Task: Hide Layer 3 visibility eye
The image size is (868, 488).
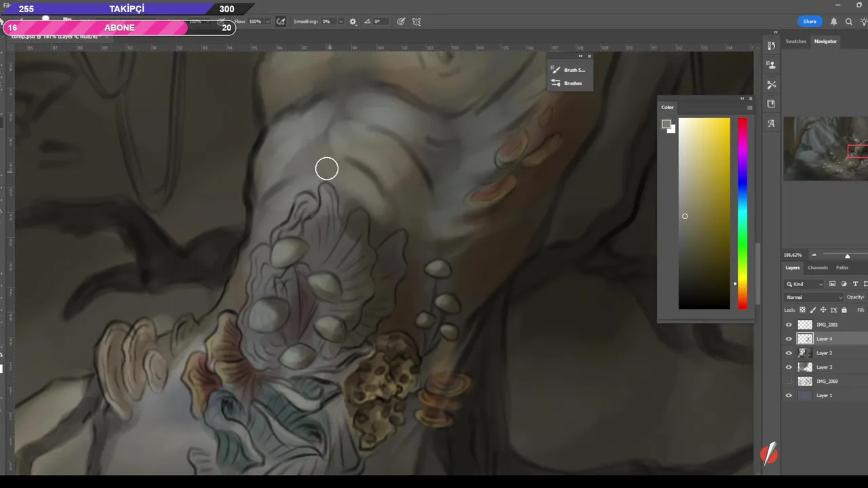Action: [x=788, y=367]
